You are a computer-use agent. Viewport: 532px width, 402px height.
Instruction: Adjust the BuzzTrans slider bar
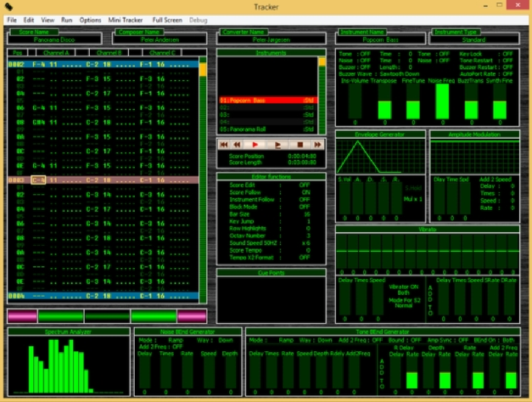(x=471, y=101)
